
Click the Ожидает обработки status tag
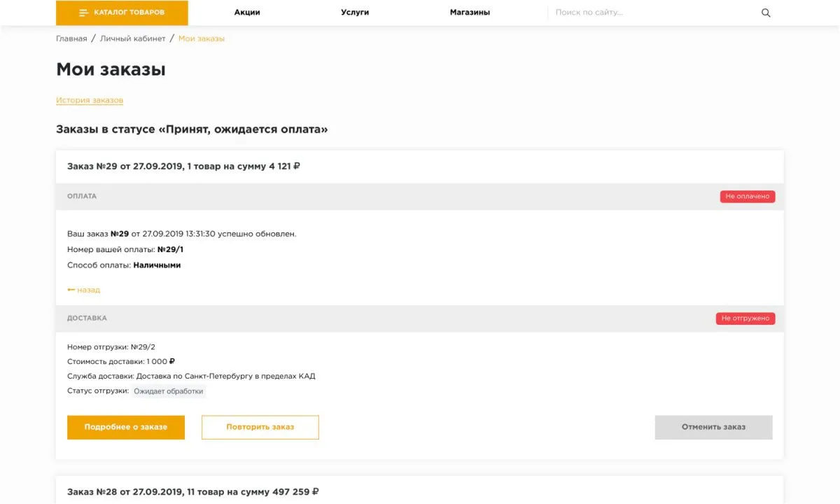coord(169,391)
